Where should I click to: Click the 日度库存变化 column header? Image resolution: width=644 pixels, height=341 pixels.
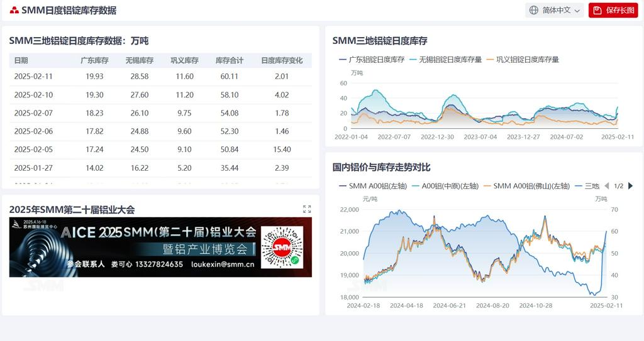(282, 60)
